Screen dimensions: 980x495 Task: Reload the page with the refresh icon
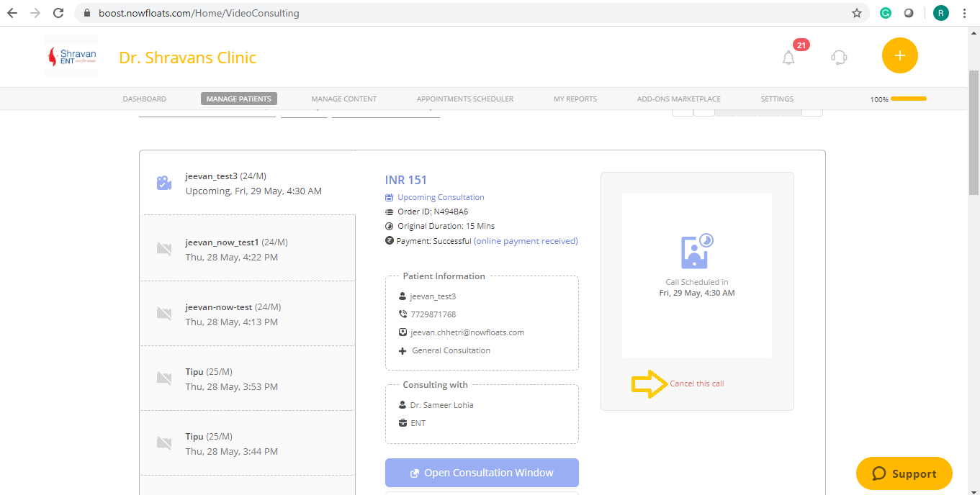coord(59,13)
